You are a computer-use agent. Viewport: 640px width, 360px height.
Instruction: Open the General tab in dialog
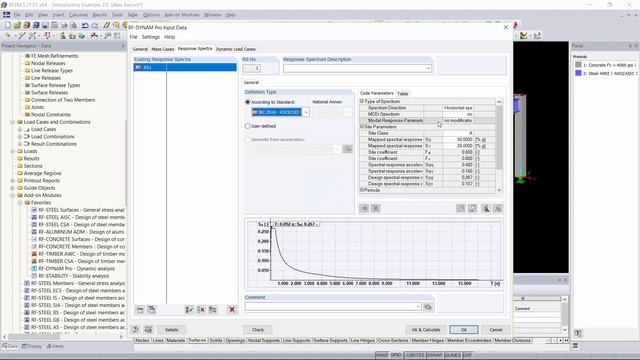[140, 49]
